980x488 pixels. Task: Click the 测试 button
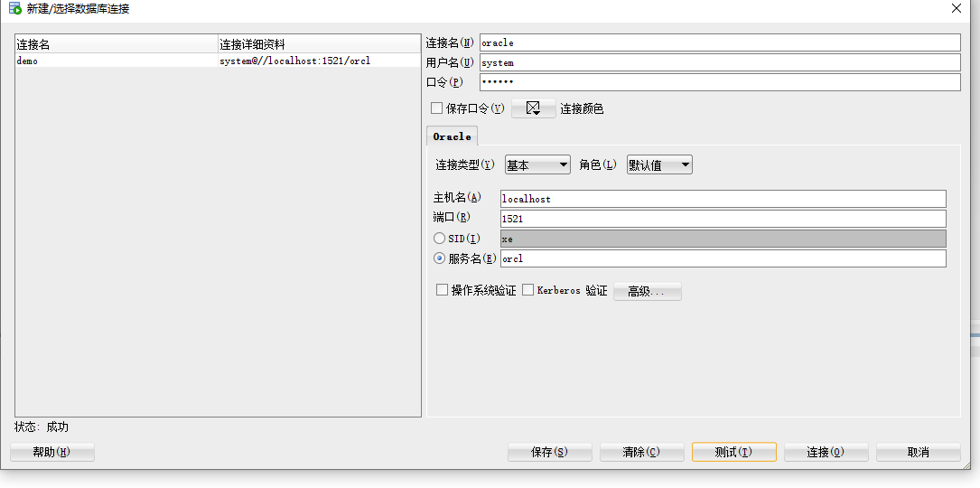coord(733,452)
